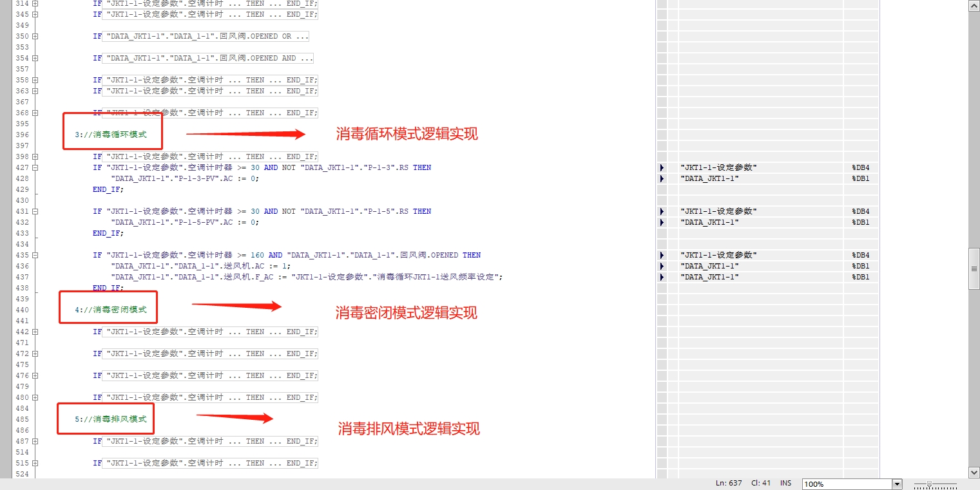
Task: Expand folded code block at line 476
Action: (x=35, y=375)
